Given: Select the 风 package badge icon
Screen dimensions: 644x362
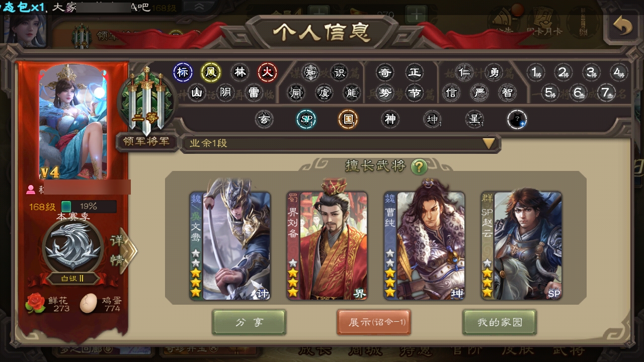Looking at the screenshot, I should click(211, 73).
